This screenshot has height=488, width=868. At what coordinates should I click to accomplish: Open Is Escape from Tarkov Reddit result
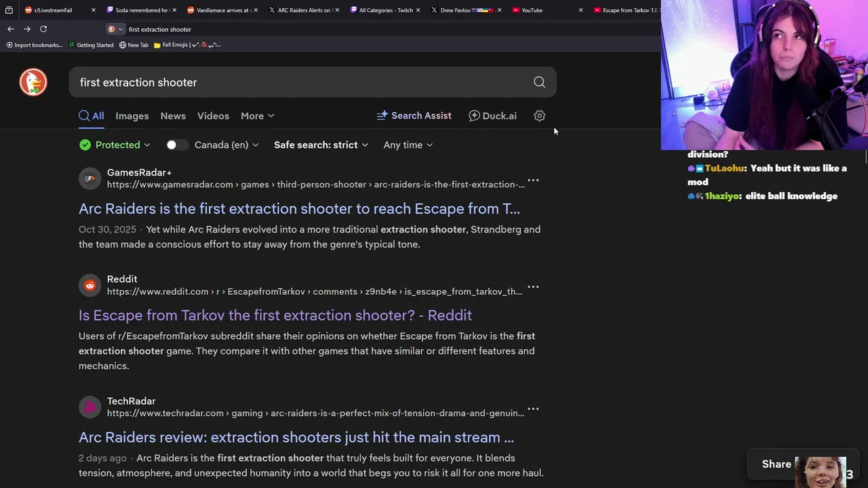(275, 315)
